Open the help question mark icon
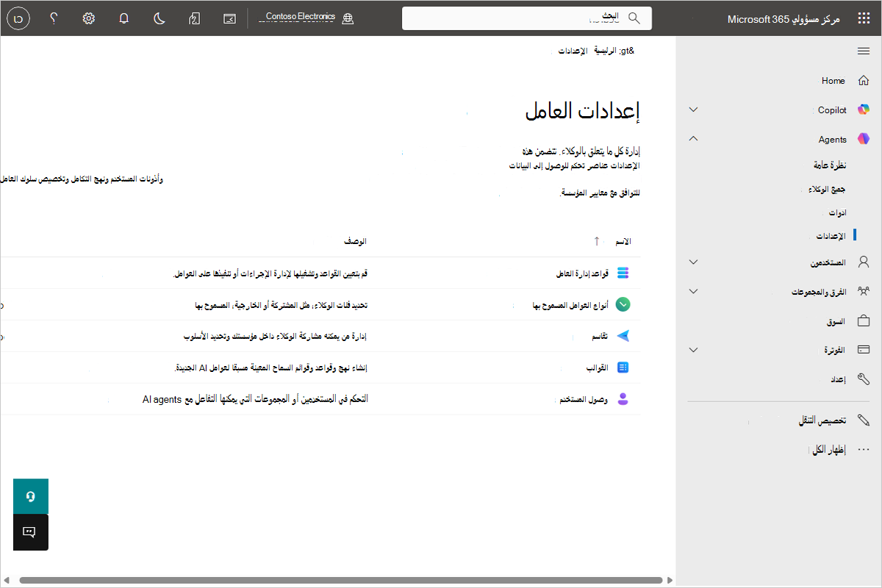 tap(54, 18)
